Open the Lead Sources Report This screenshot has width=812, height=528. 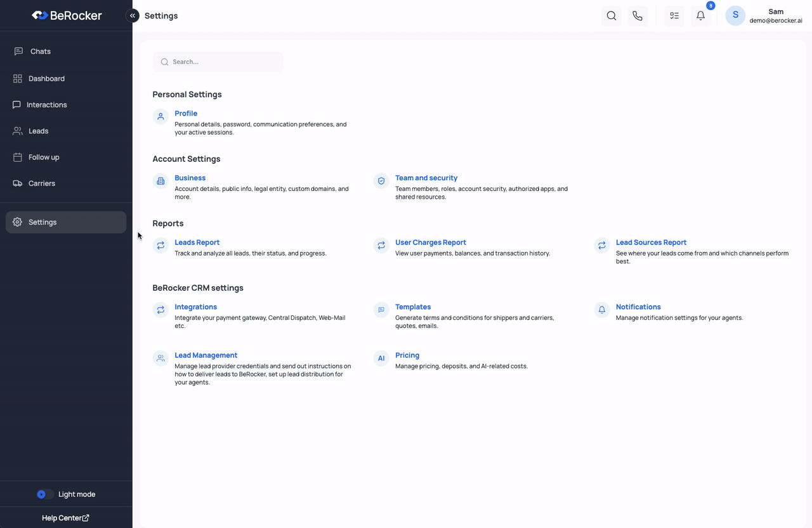[651, 242]
